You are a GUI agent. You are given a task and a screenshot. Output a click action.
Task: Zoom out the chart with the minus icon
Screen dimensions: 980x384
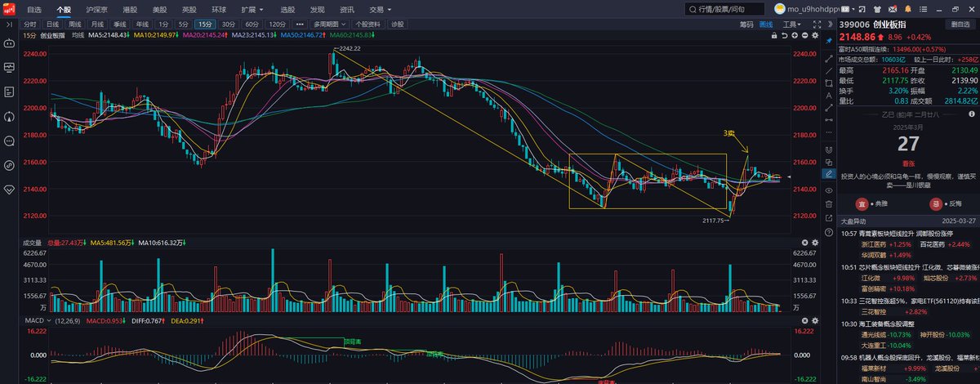coord(804,36)
